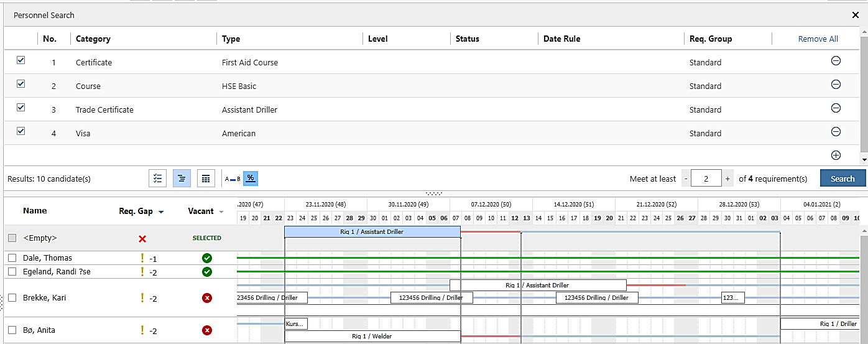Uncheck the HSE Basic course requirement
The image size is (868, 344).
click(21, 84)
